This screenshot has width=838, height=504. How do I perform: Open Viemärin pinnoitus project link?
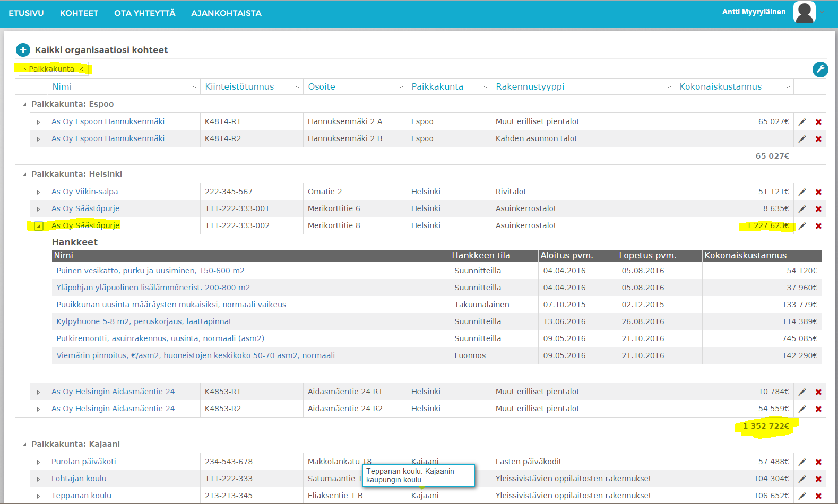[x=195, y=355]
